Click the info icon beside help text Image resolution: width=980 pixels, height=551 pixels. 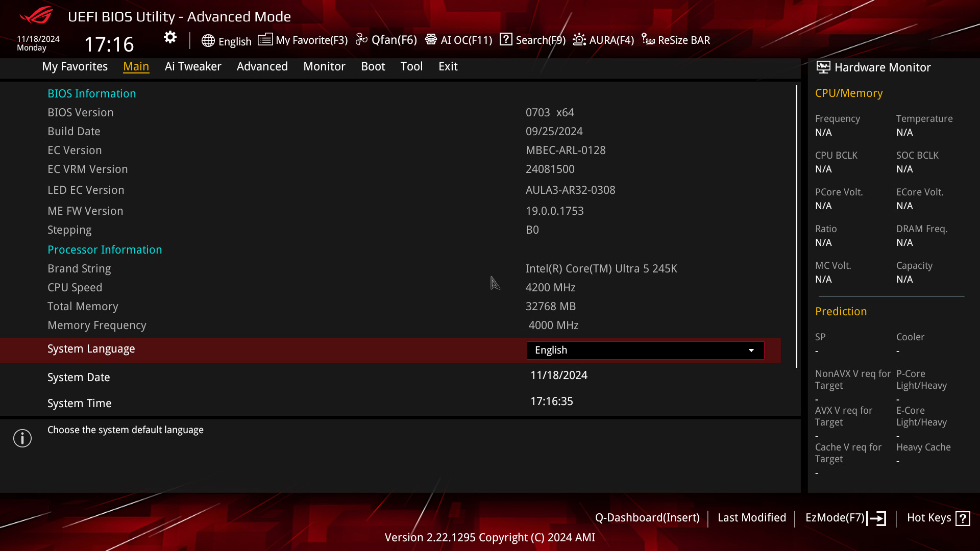coord(22,438)
